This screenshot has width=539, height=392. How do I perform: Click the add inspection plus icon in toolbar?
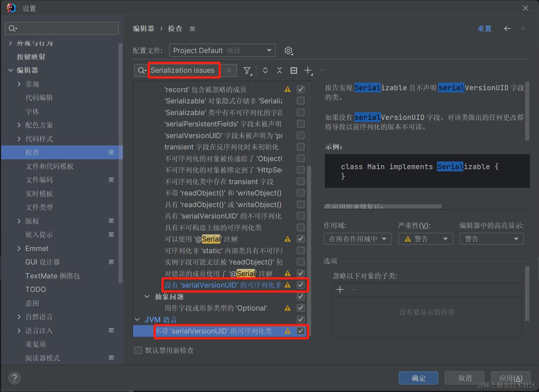308,71
